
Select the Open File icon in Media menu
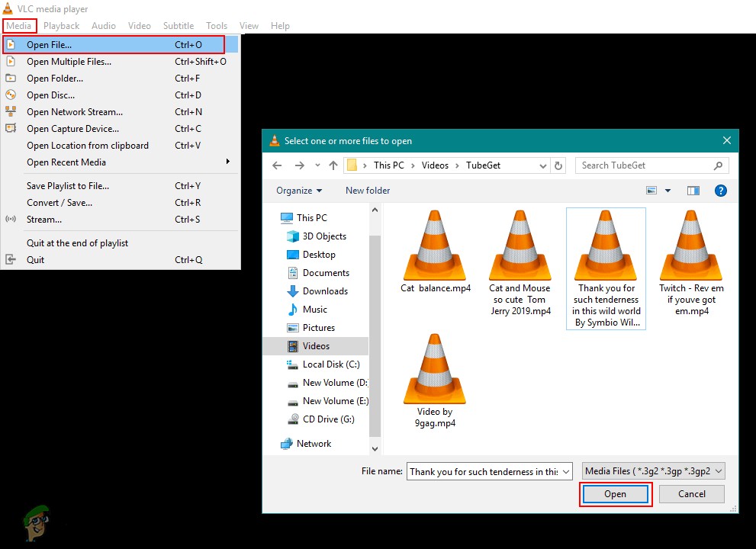pos(11,44)
